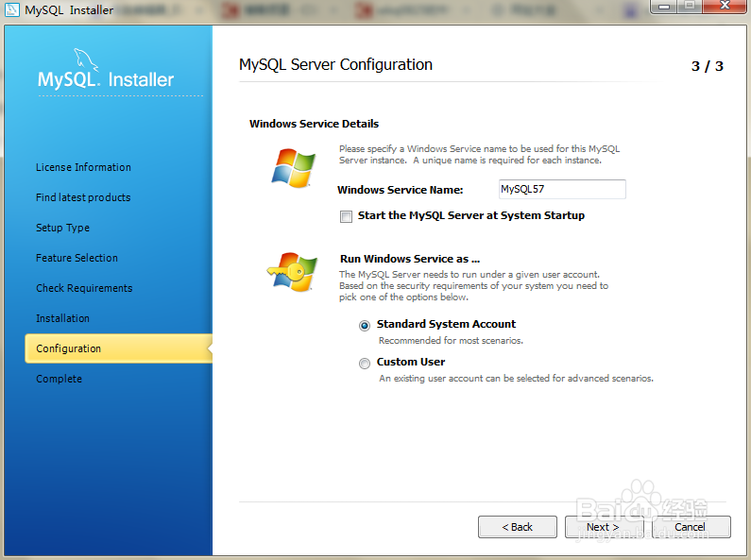The image size is (751, 560).
Task: Open the Check Requirements step
Action: (x=84, y=288)
